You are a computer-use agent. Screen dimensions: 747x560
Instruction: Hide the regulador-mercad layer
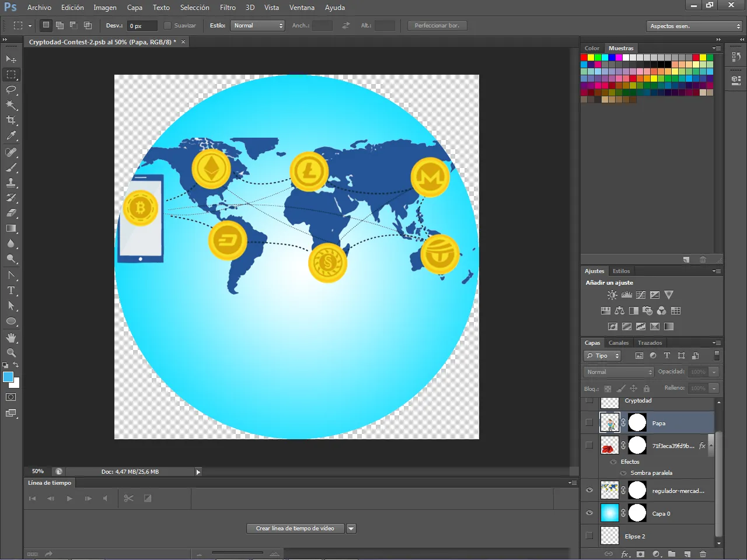pos(589,491)
